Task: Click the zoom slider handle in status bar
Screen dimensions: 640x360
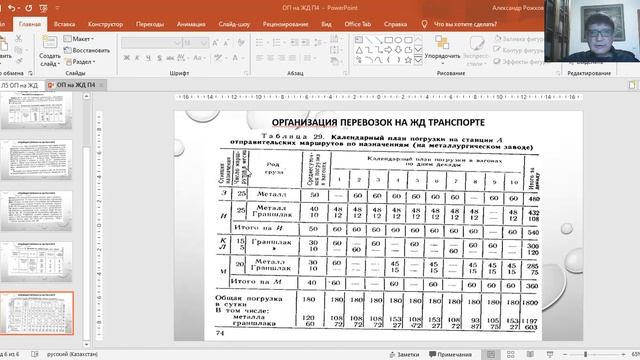Action: 586,354
